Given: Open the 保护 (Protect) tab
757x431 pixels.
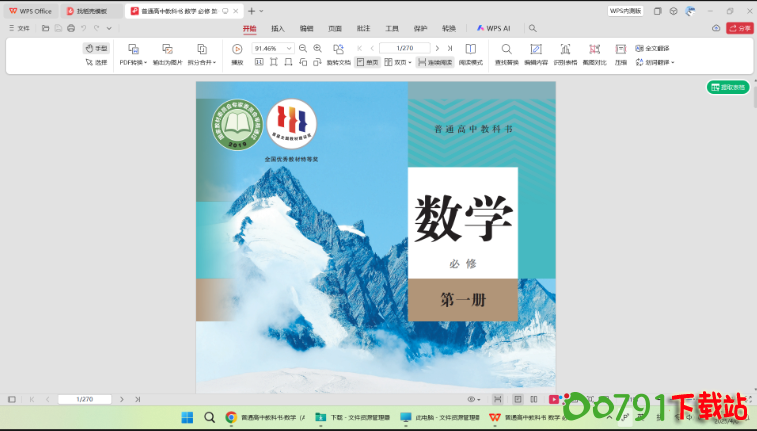Looking at the screenshot, I should pyautogui.click(x=420, y=29).
